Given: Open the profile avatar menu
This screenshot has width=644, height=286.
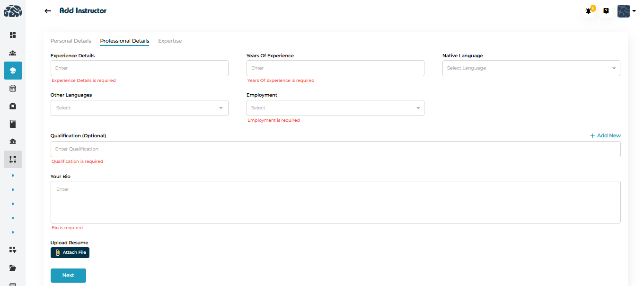Looking at the screenshot, I should pyautogui.click(x=626, y=11).
